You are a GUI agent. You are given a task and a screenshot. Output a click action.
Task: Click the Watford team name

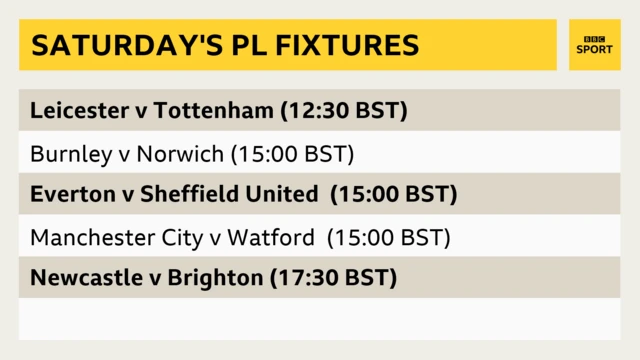tap(271, 238)
